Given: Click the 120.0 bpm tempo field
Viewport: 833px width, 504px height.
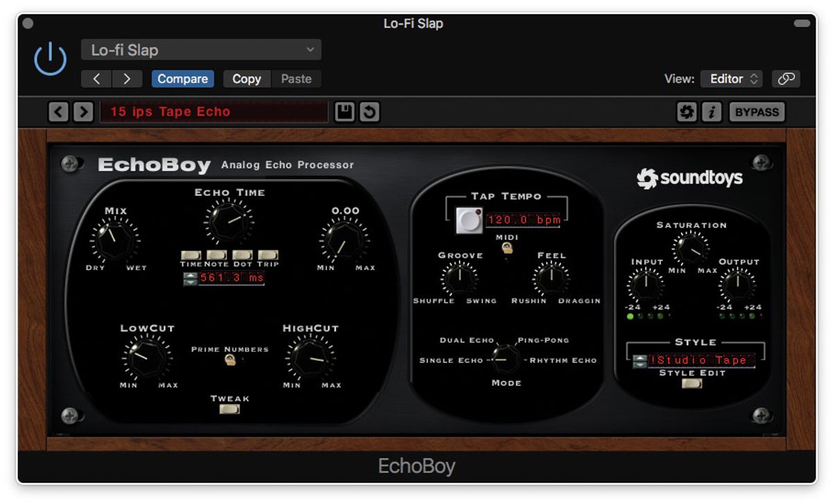Looking at the screenshot, I should (523, 220).
